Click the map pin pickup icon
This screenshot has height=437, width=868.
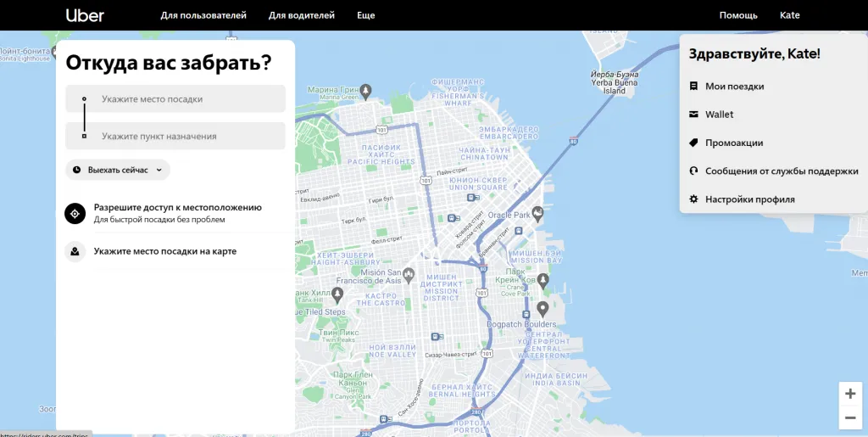pos(75,251)
